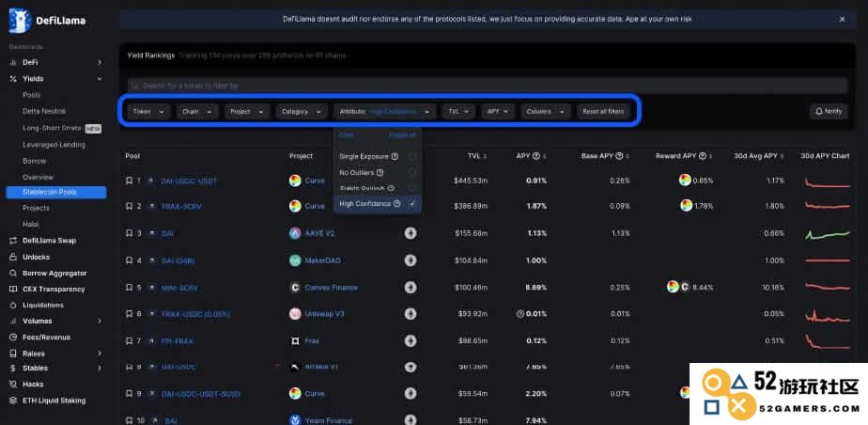Click the Unlocks padlock icon
Screen dimensions: 868x425
pyautogui.click(x=13, y=257)
